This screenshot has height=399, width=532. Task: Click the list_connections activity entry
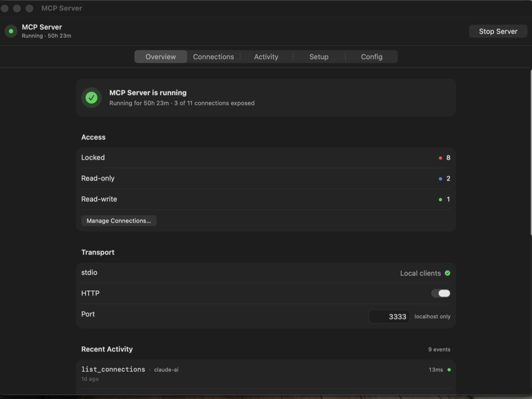(x=266, y=374)
